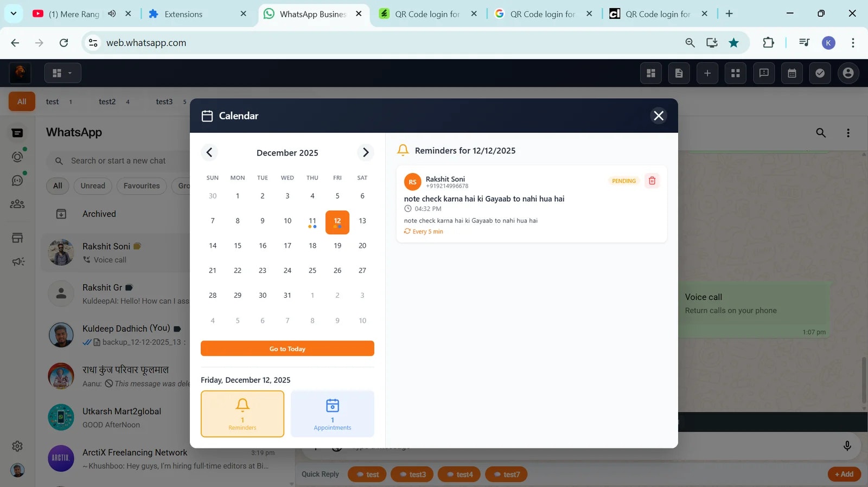Click the voice message microphone icon
This screenshot has height=487, width=868.
point(847,446)
